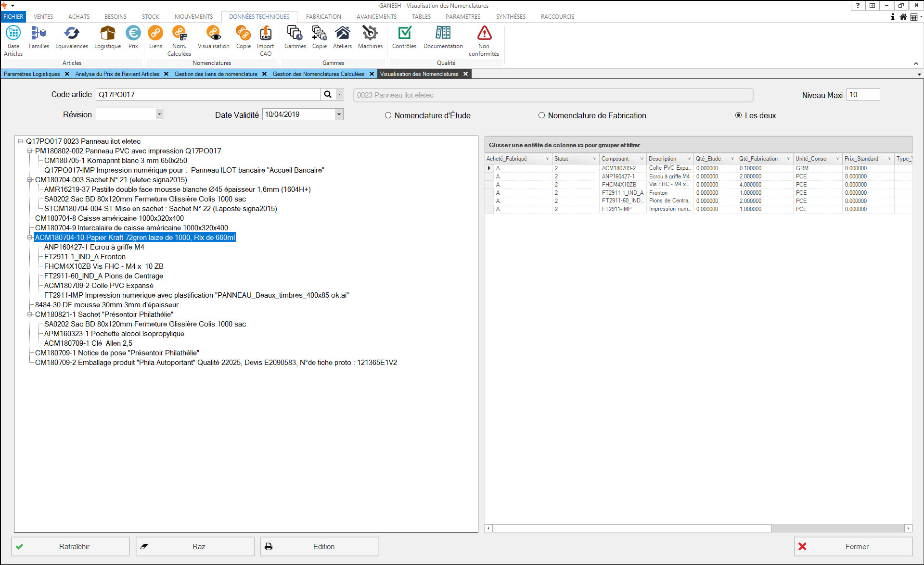Collapse the CM180821-1 Sachet tree node
This screenshot has height=565, width=924.
pos(30,314)
